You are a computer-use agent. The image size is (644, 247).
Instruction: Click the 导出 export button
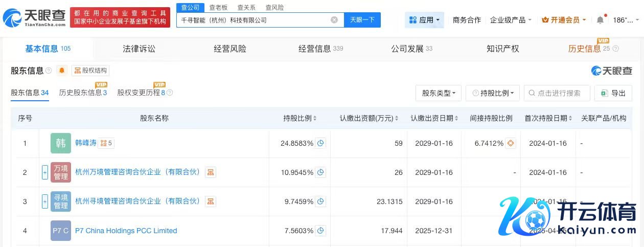[x=613, y=93]
